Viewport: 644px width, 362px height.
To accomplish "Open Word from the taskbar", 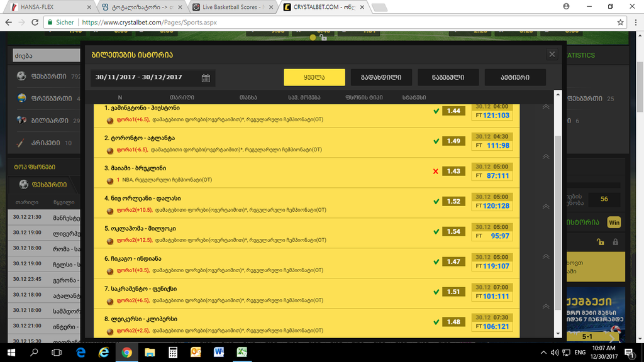I will point(218,352).
